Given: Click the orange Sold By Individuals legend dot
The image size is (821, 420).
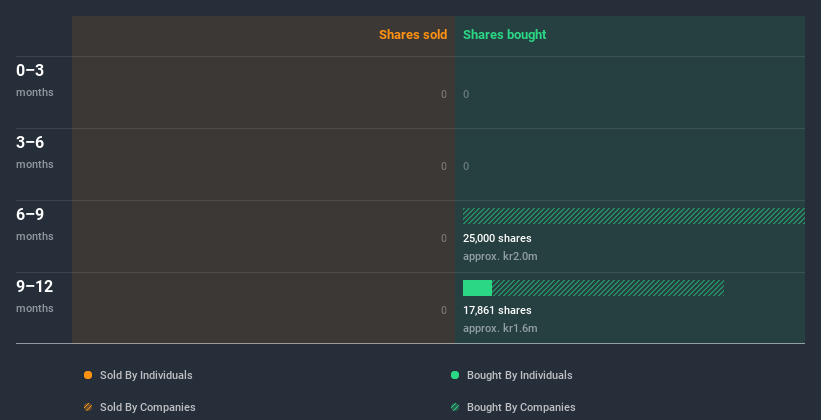Looking at the screenshot, I should (x=88, y=375).
